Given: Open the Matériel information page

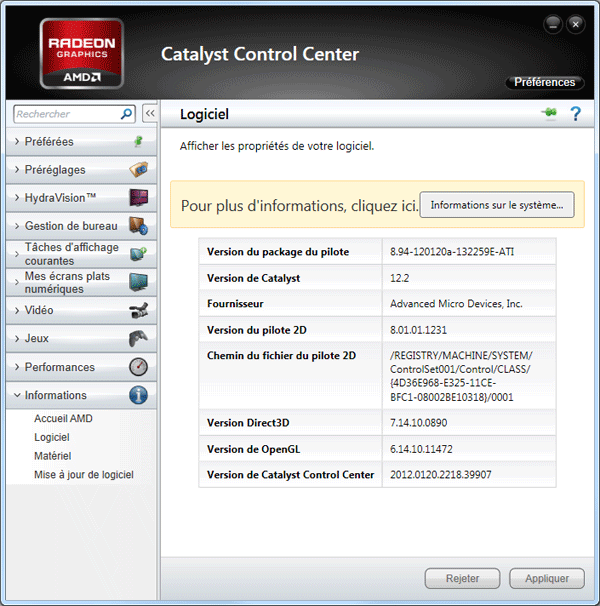Looking at the screenshot, I should 53,456.
